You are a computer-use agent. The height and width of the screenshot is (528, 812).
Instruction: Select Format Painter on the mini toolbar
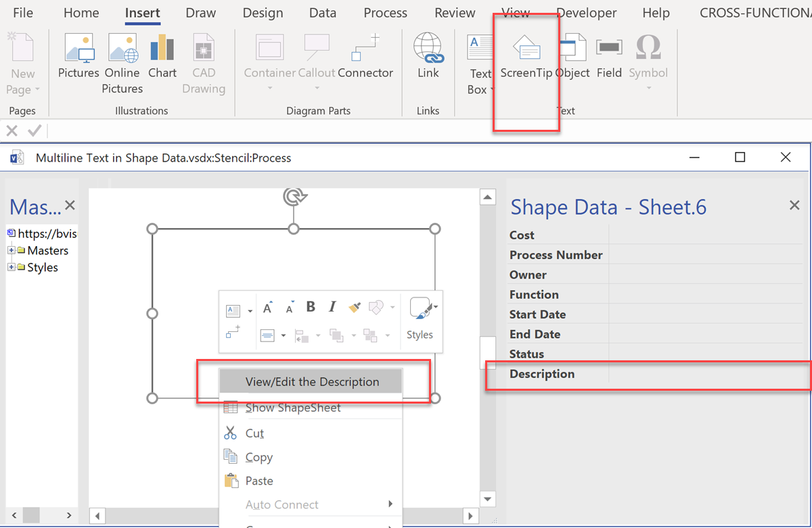pyautogui.click(x=354, y=306)
